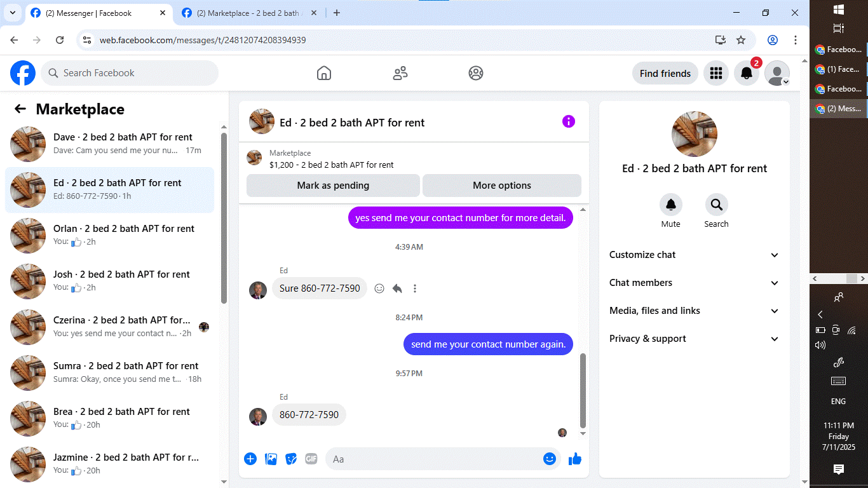
Task: Focus the Aa message input box
Action: tap(434, 459)
